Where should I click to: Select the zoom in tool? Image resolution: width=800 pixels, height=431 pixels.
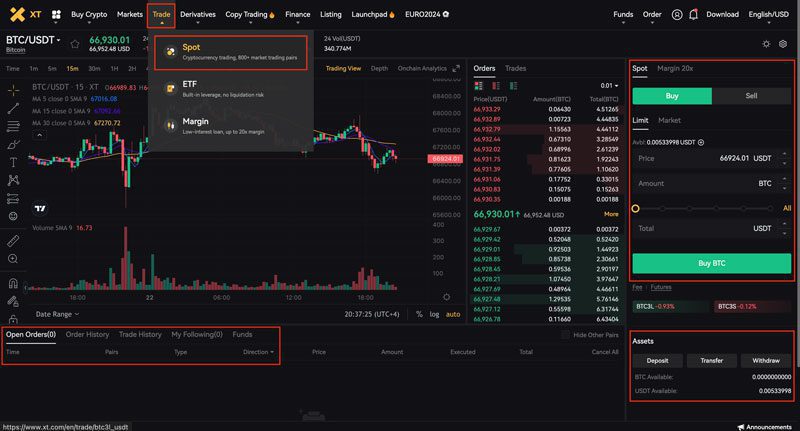(x=13, y=259)
